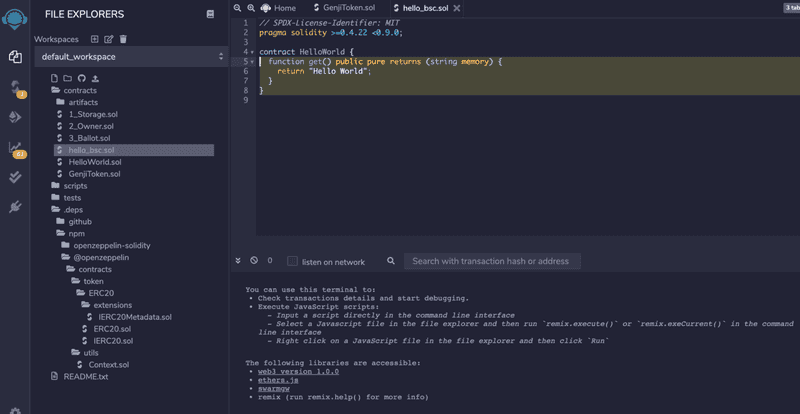Click the GitHub gist publish icon

(81, 77)
